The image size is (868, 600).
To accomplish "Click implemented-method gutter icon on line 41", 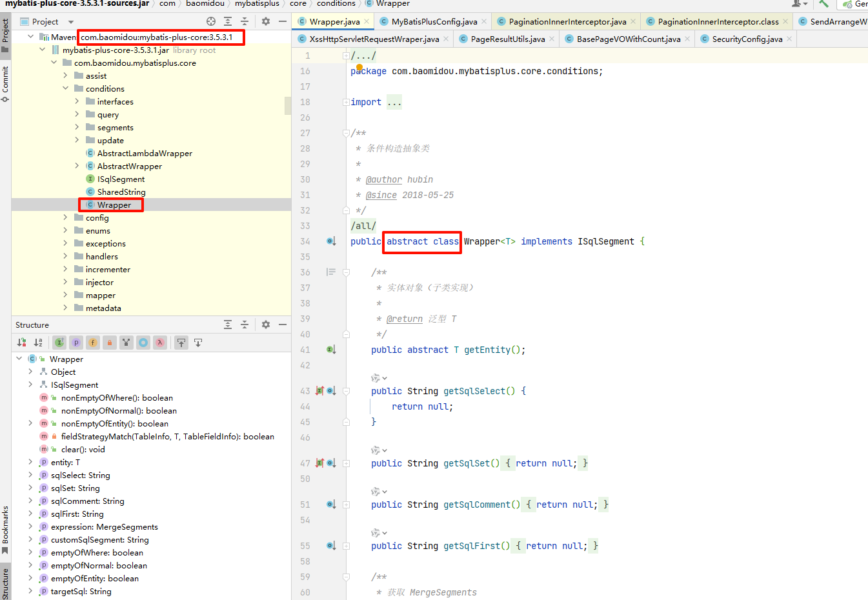I will click(331, 350).
